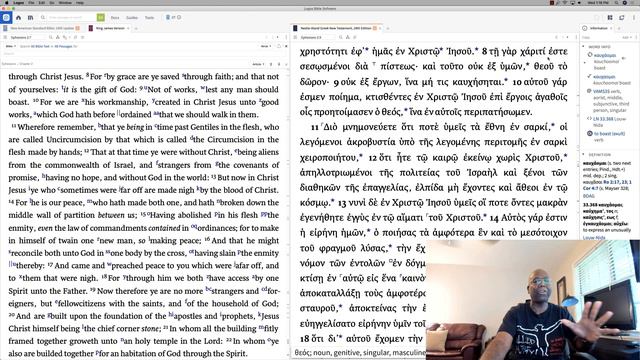This screenshot has height=360, width=640.
Task: Click the Spotlight search icon in menu bar
Action: tap(617, 2)
